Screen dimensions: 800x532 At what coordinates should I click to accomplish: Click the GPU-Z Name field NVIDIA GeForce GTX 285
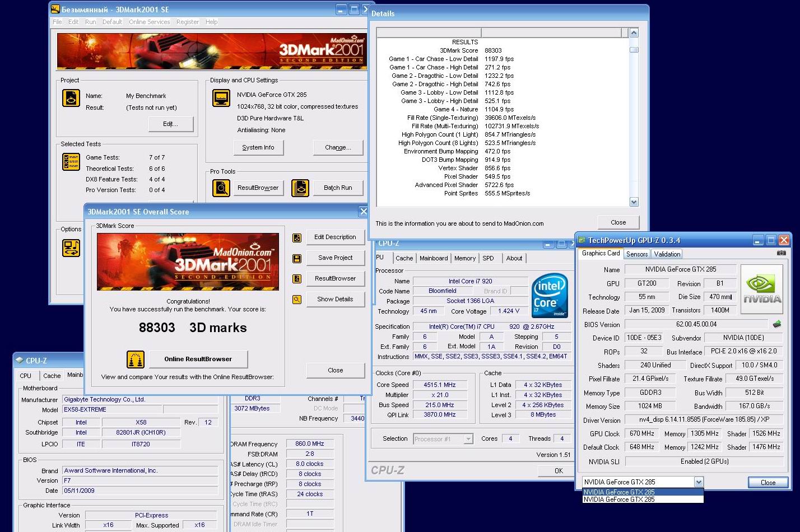point(680,269)
